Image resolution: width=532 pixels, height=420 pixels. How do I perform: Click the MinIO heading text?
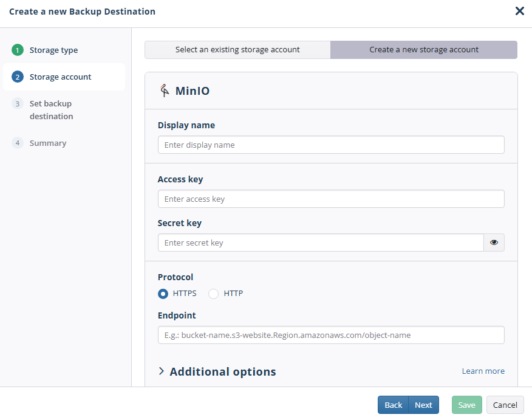[x=193, y=91]
